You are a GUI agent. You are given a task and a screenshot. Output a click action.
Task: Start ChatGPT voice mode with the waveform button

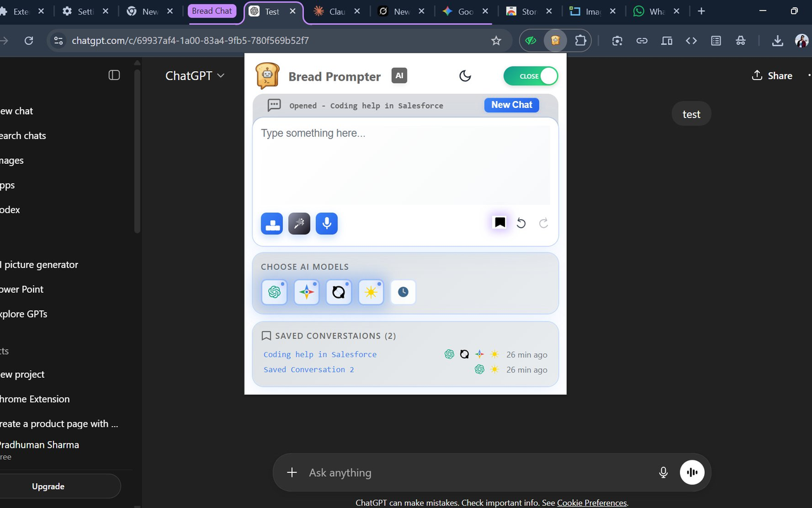[692, 472]
